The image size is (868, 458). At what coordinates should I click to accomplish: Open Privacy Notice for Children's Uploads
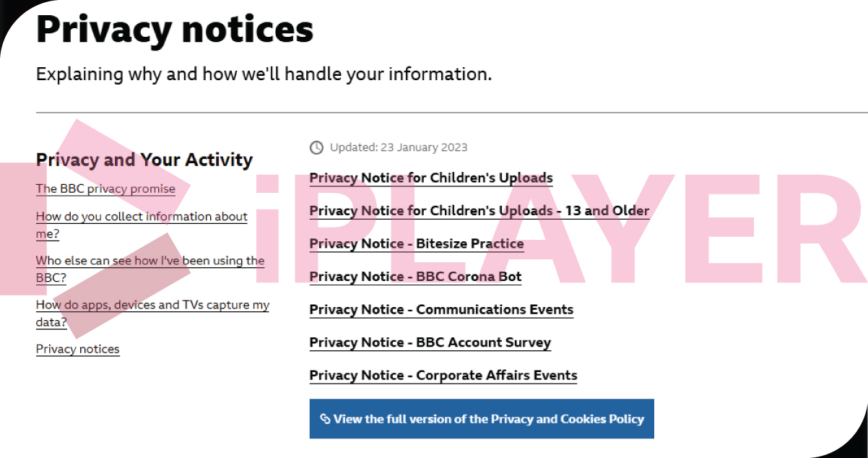431,178
